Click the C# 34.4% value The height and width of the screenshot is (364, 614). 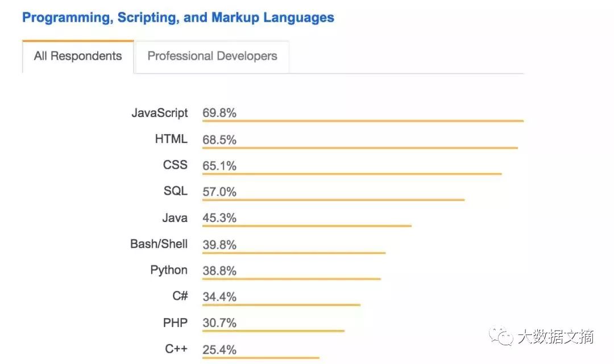click(x=219, y=297)
